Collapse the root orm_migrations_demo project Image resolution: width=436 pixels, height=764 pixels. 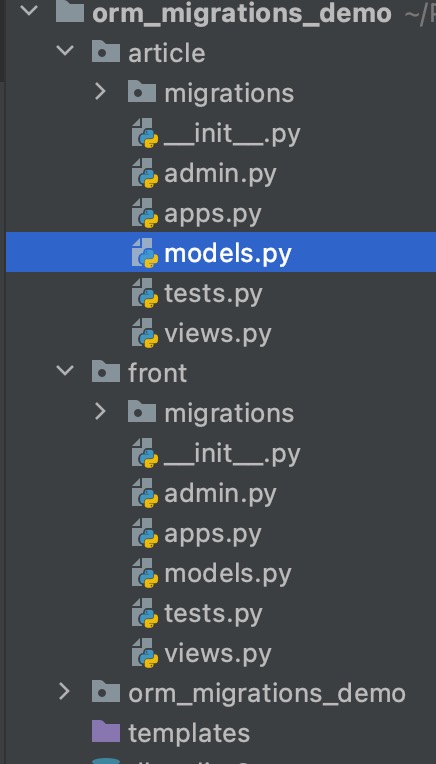tap(28, 10)
